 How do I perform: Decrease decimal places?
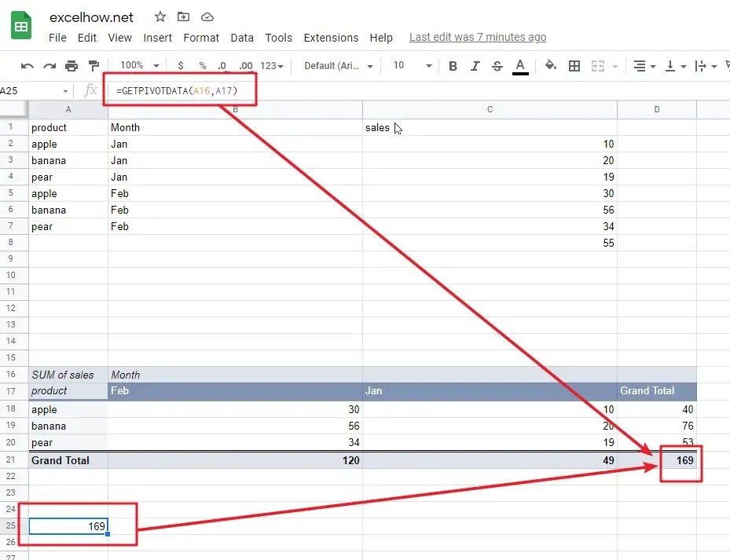pos(222,66)
